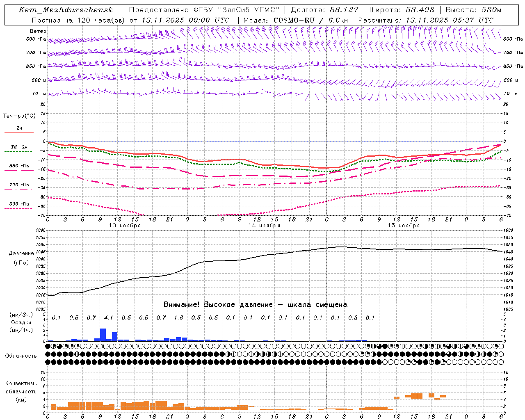525x420 pixels.
Task: Click the 500 м wind level label on the left
Action: (x=39, y=80)
